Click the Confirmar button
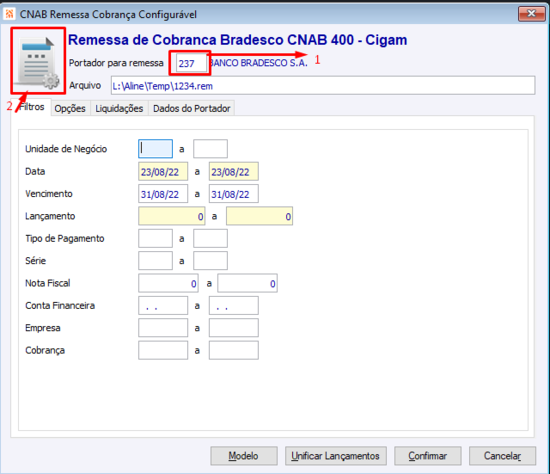This screenshot has height=474, width=550. pyautogui.click(x=428, y=456)
